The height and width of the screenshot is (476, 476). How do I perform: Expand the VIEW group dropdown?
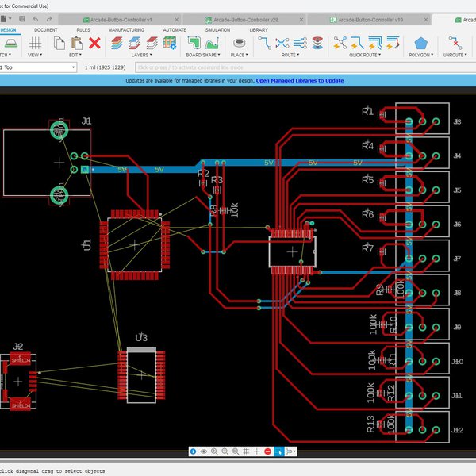35,55
